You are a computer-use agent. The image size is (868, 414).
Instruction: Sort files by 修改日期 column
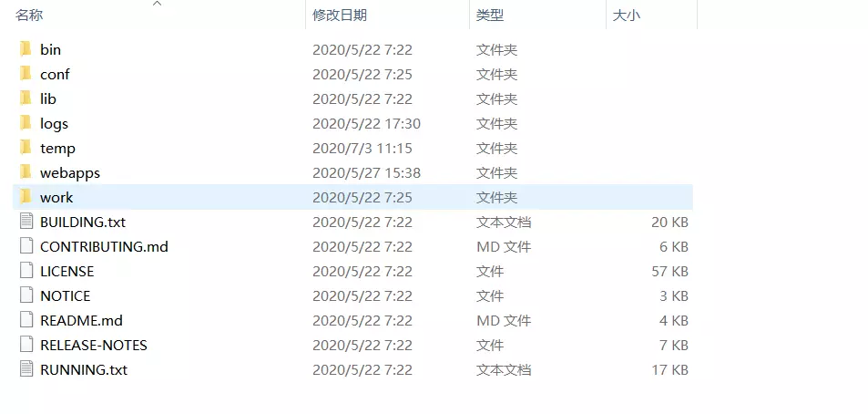tap(340, 15)
